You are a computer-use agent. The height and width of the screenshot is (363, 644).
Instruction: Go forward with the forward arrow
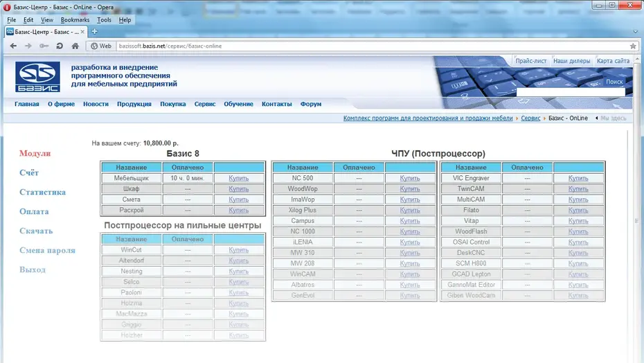(28, 46)
